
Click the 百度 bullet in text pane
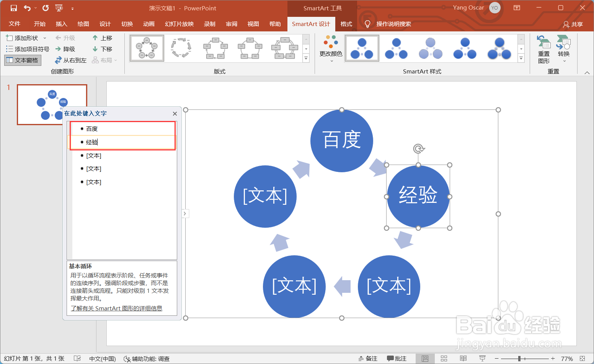click(92, 129)
